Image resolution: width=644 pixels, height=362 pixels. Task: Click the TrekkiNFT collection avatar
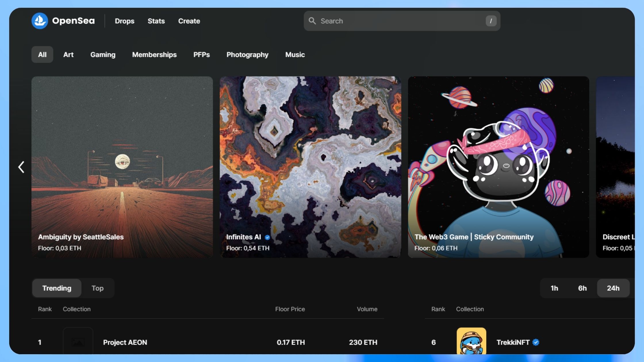(x=471, y=341)
